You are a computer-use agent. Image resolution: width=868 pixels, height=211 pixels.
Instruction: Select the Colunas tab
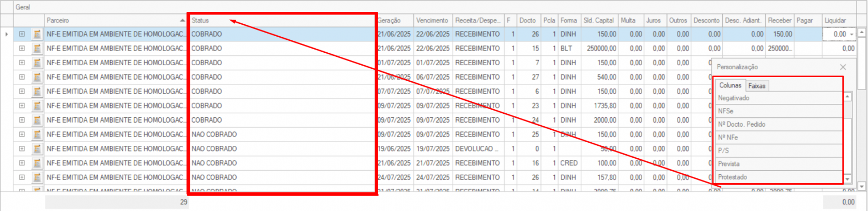coord(730,85)
